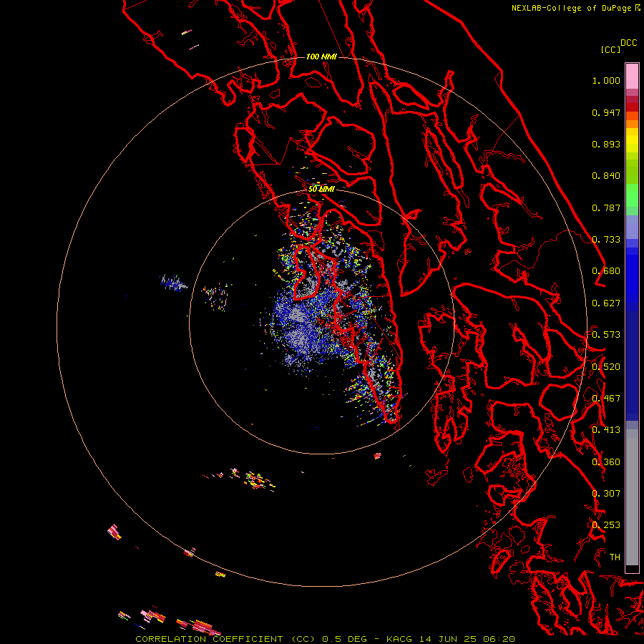The height and width of the screenshot is (644, 644).
Task: Click the "0.893" scale value
Action: (606, 144)
